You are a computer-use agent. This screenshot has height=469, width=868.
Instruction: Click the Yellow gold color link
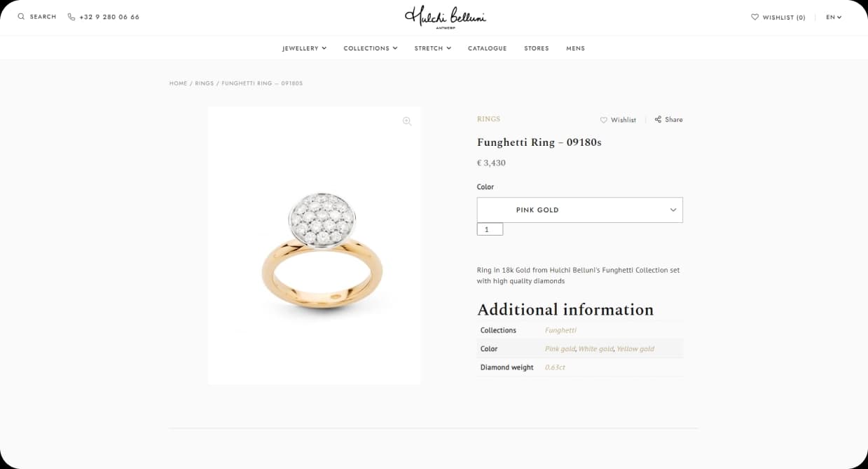(x=636, y=348)
